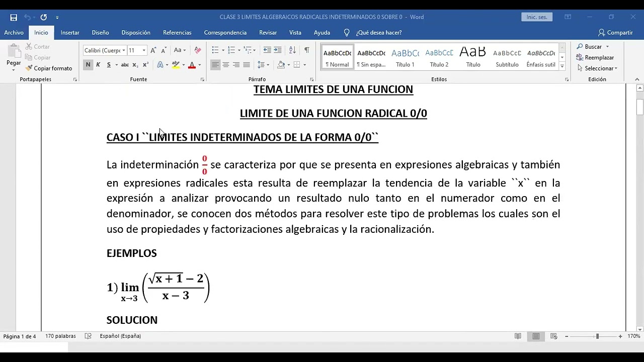Open the font color dropdown arrow
The height and width of the screenshot is (362, 644).
[x=199, y=65]
